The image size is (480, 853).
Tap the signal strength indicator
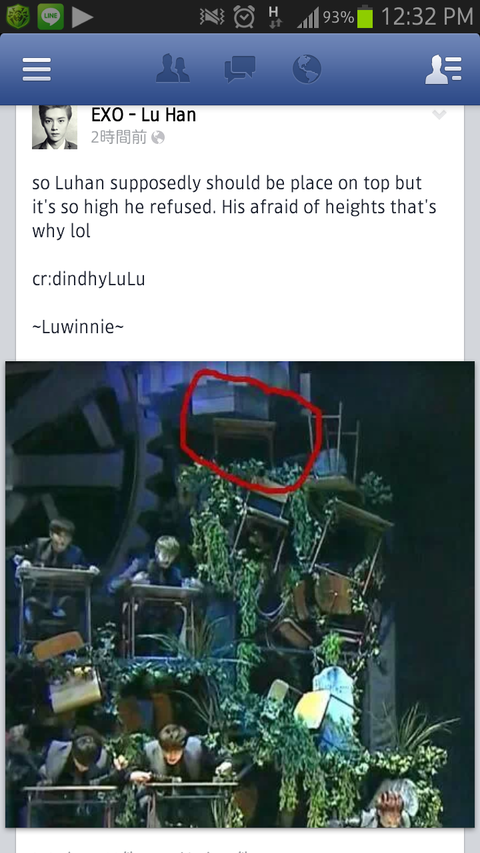308,18
